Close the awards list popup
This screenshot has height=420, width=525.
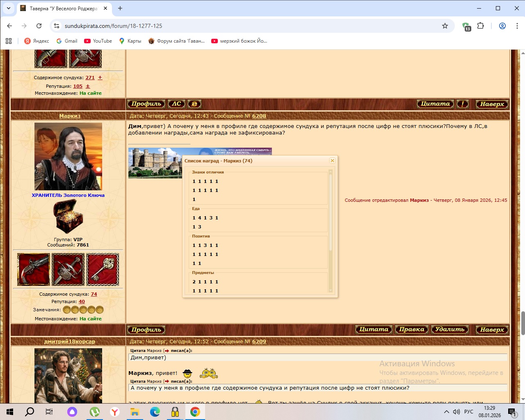point(332,161)
